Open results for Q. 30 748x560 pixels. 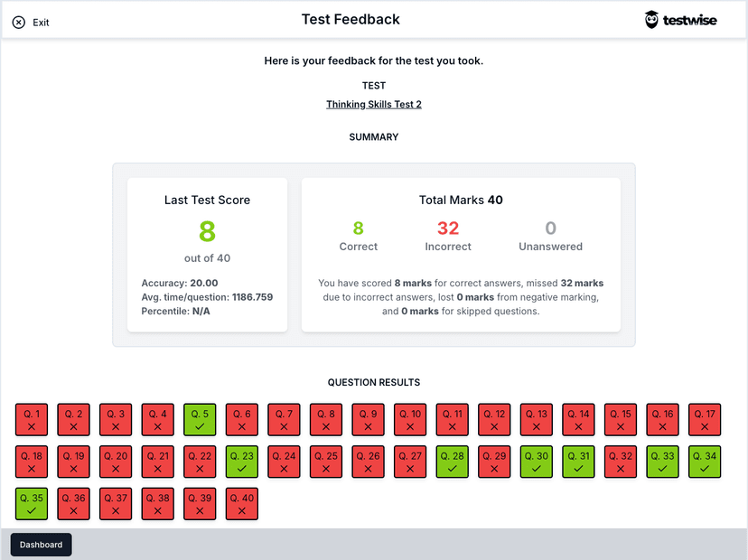point(536,462)
